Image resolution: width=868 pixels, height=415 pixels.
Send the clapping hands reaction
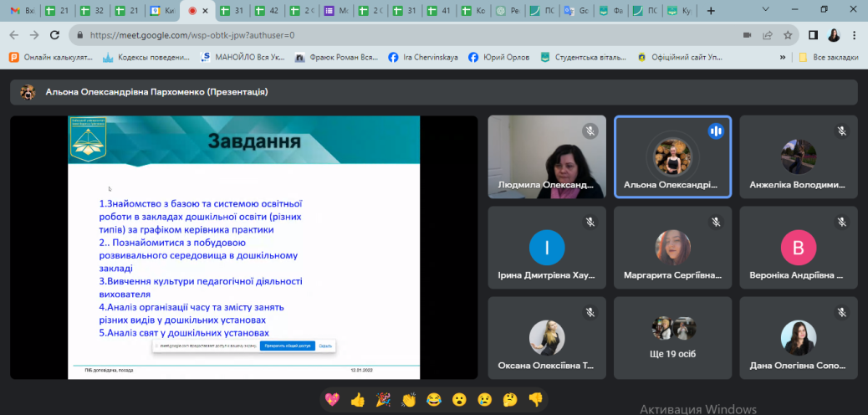(408, 400)
